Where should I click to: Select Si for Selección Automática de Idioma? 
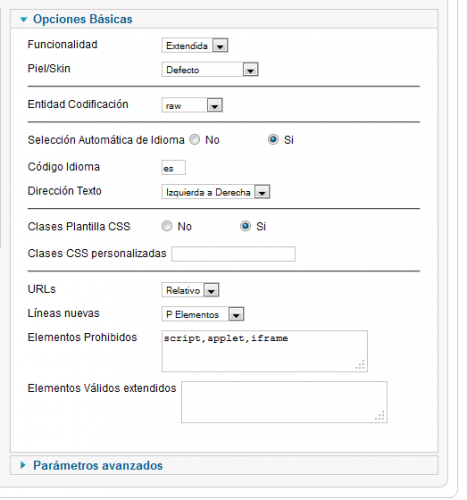[x=273, y=140]
